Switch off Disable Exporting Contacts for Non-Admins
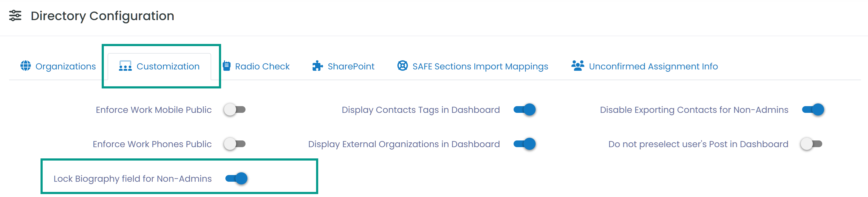Viewport: 868px width, 197px height. (813, 110)
